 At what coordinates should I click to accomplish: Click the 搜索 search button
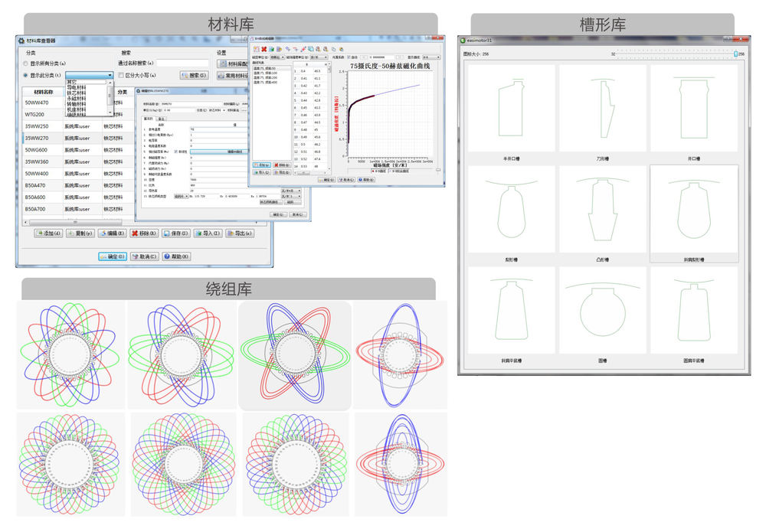point(194,75)
